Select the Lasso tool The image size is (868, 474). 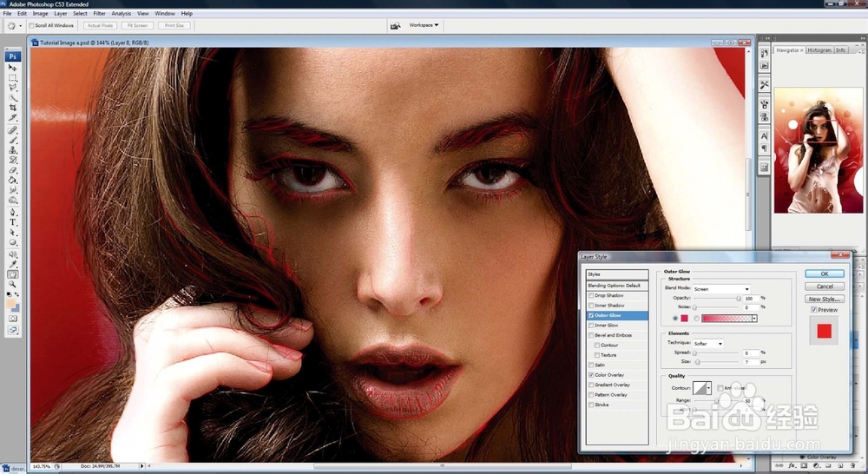[12, 88]
